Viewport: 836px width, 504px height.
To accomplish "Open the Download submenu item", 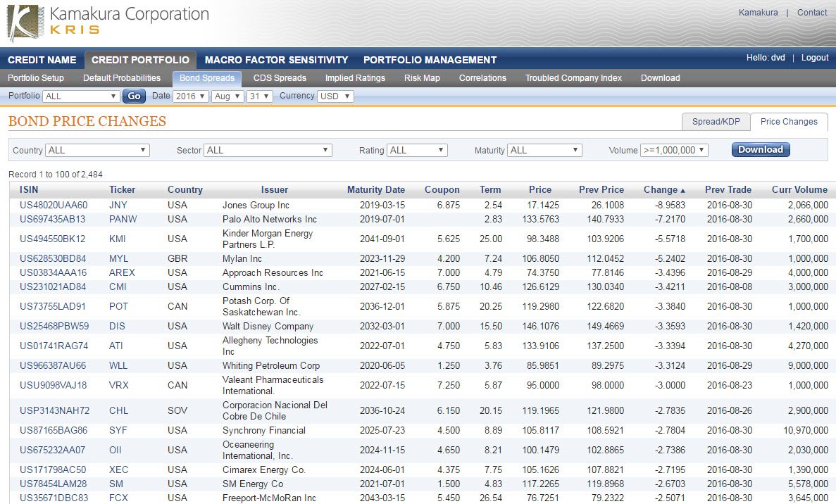I will [660, 78].
